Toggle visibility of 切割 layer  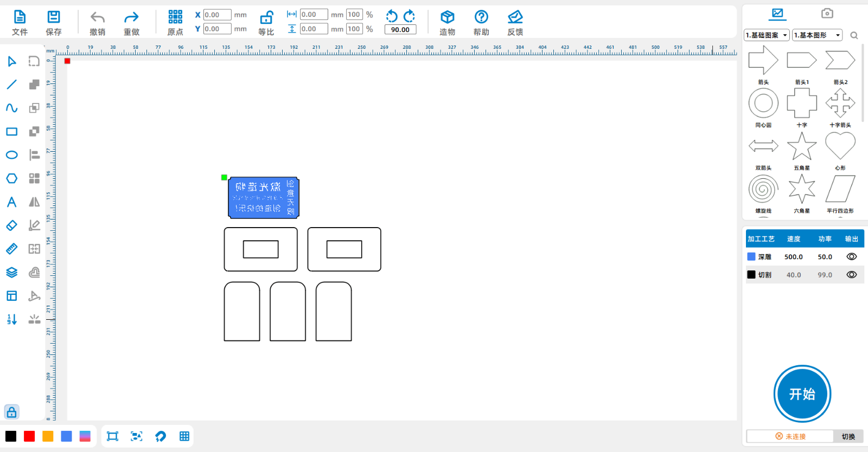851,275
